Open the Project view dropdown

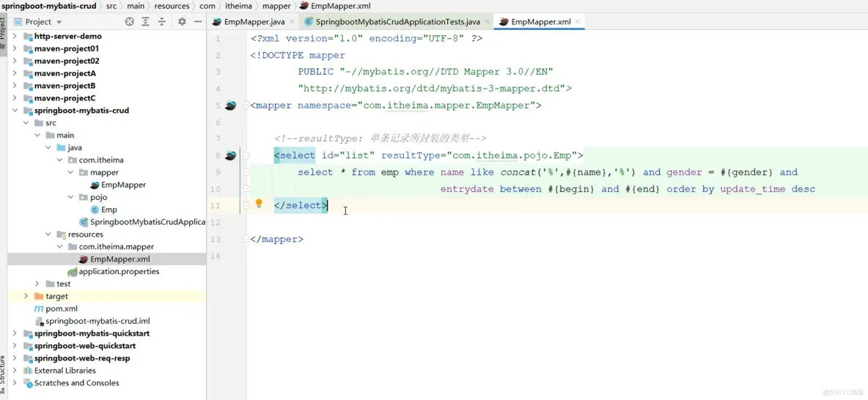pyautogui.click(x=59, y=22)
